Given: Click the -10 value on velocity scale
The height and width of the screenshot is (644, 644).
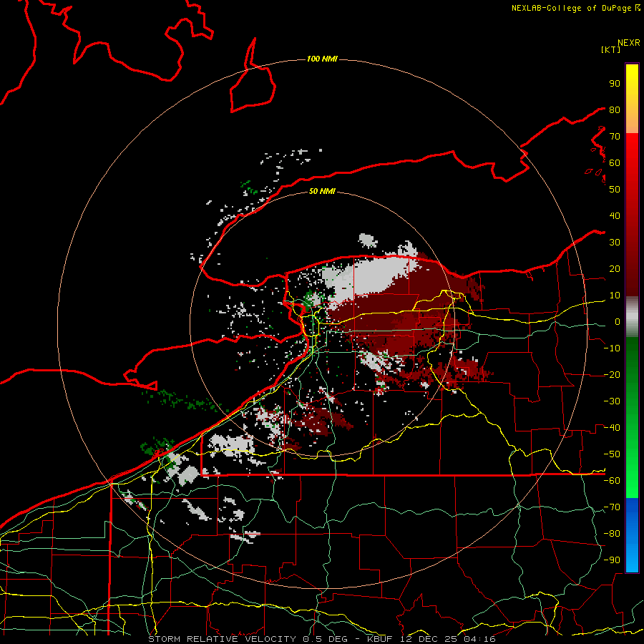Looking at the screenshot, I should pos(612,348).
